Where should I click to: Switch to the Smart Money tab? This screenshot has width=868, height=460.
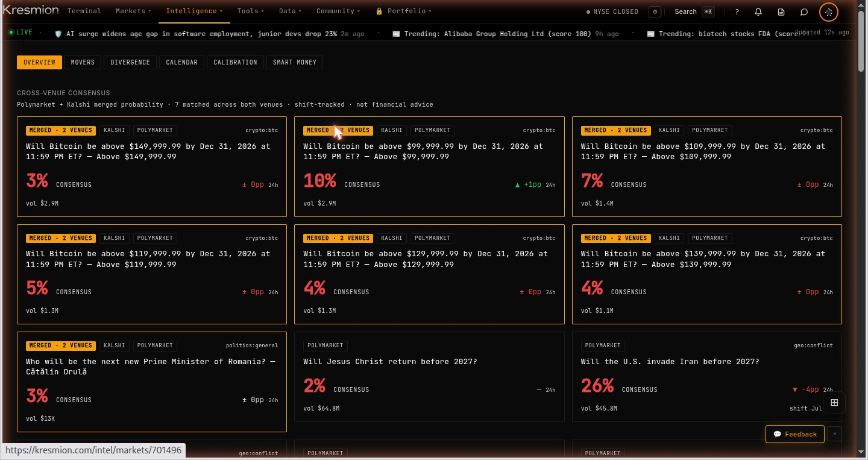(295, 62)
